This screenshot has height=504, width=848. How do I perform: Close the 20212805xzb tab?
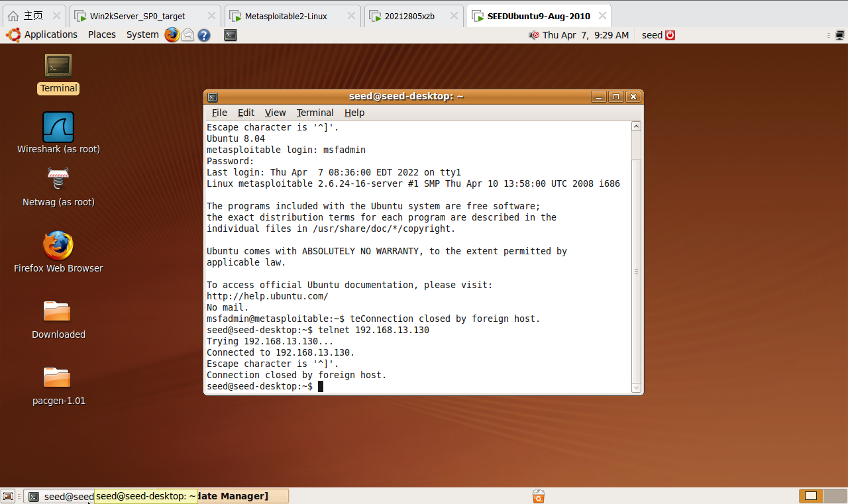pos(454,16)
